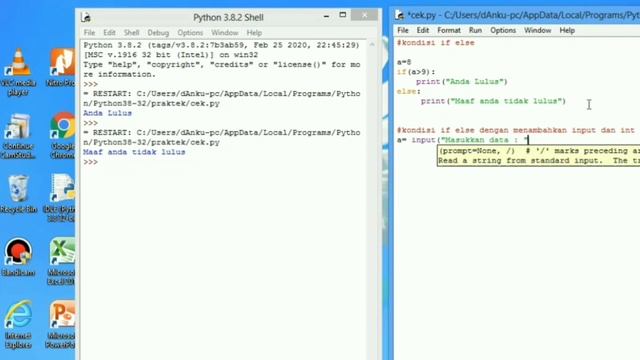
Task: Open Debug menu in Python Shell window
Action: coord(158,33)
